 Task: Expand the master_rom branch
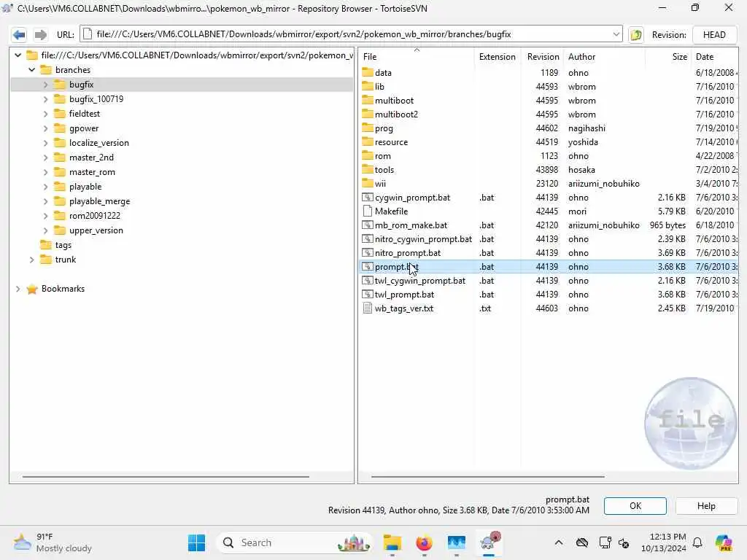[x=46, y=172]
